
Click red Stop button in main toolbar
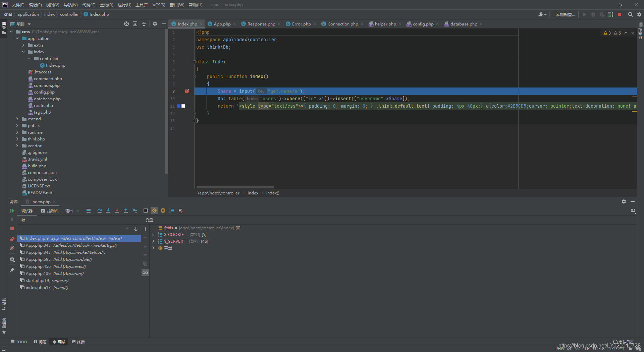[x=620, y=14]
